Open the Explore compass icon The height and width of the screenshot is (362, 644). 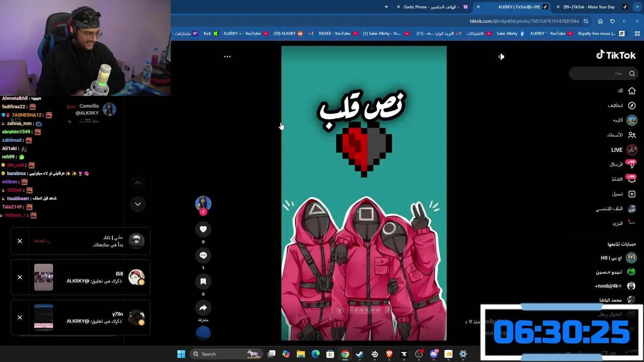coord(632,106)
